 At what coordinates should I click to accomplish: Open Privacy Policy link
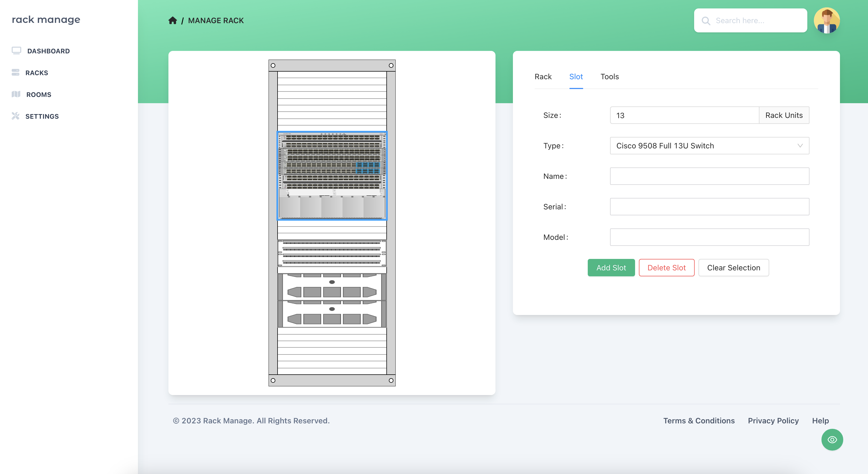click(773, 421)
